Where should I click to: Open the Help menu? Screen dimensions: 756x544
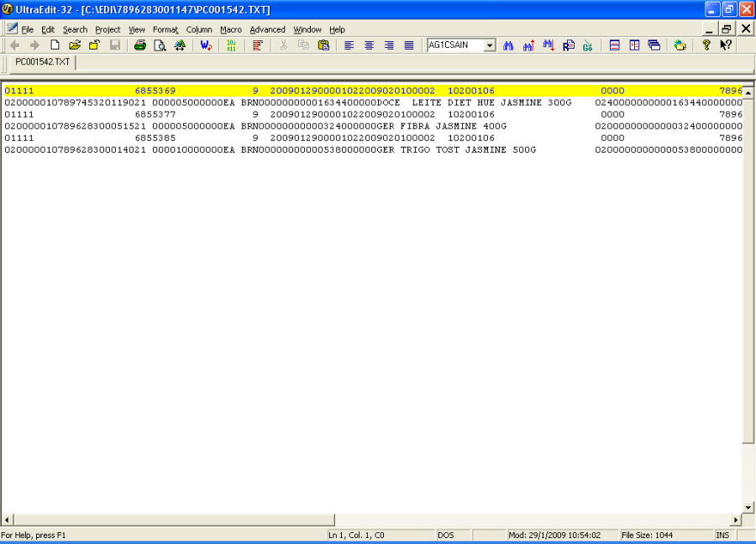pyautogui.click(x=337, y=29)
